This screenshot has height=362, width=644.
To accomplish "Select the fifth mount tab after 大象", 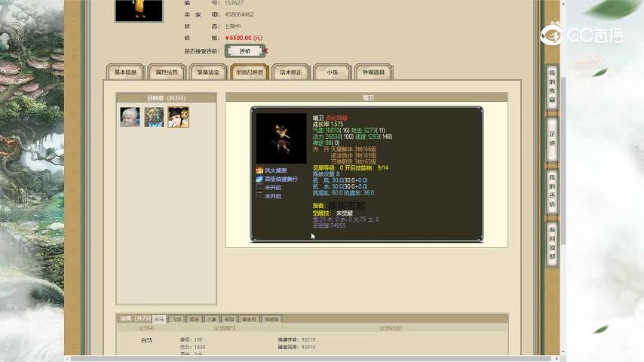I will [229, 319].
